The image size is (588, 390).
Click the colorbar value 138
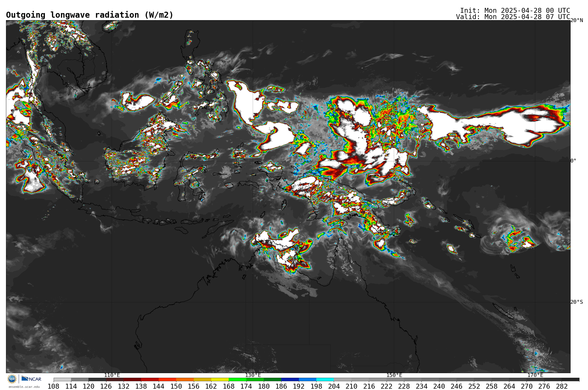click(x=141, y=386)
